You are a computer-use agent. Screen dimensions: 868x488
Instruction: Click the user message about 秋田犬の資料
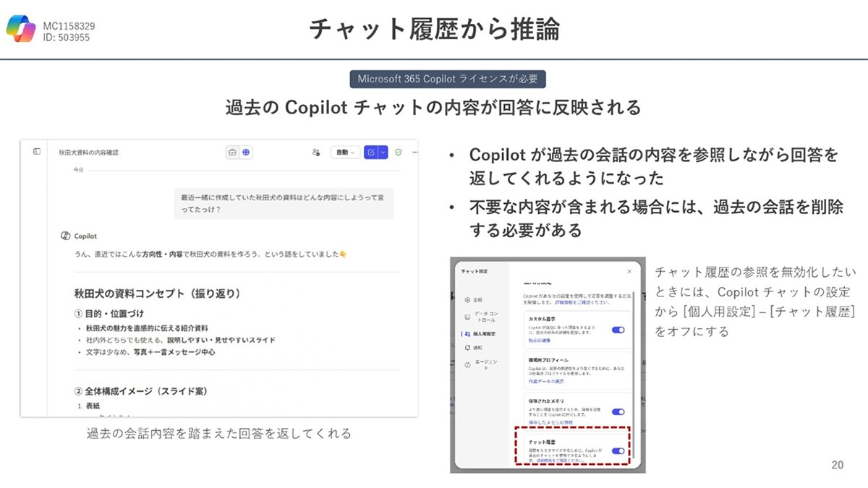(284, 203)
